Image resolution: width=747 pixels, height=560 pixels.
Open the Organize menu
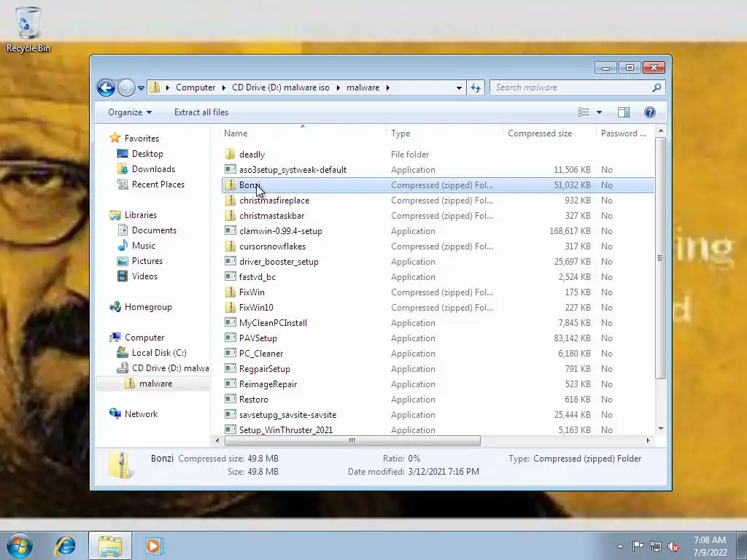(130, 112)
